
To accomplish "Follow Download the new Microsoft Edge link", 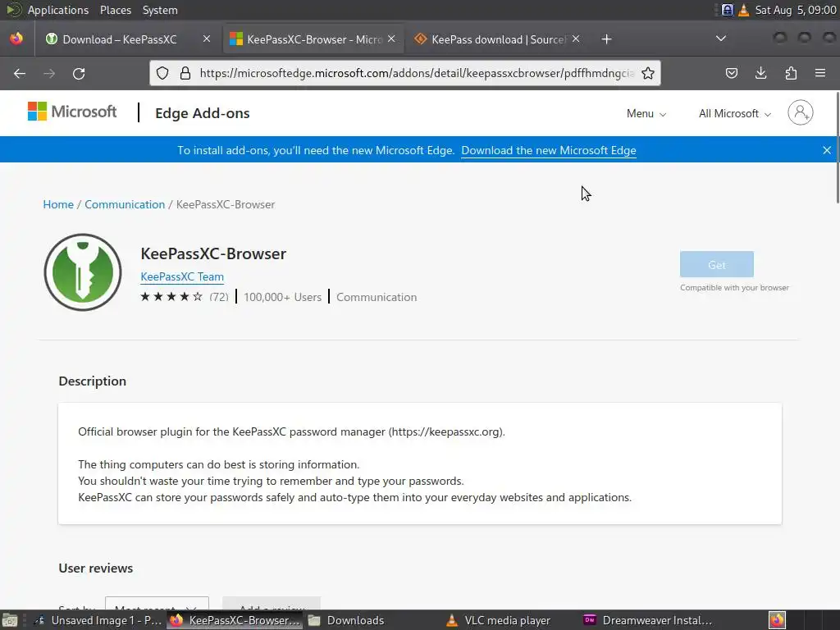I will click(549, 151).
